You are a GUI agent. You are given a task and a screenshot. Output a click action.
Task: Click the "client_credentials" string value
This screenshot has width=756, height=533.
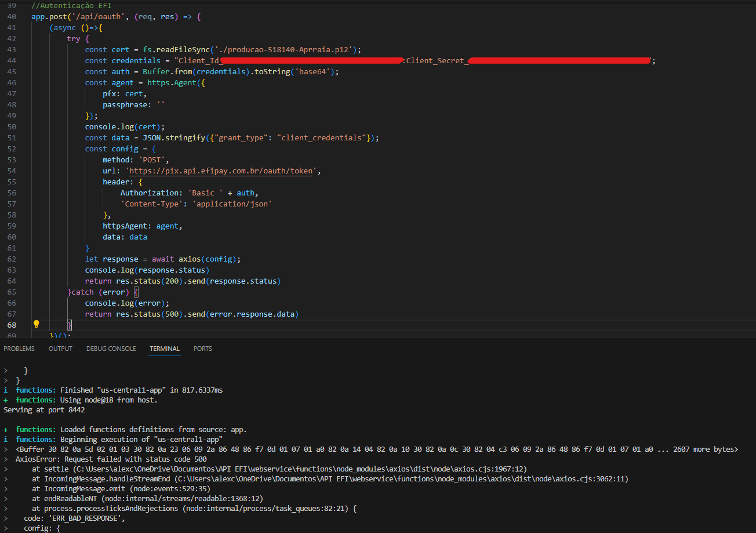point(323,138)
